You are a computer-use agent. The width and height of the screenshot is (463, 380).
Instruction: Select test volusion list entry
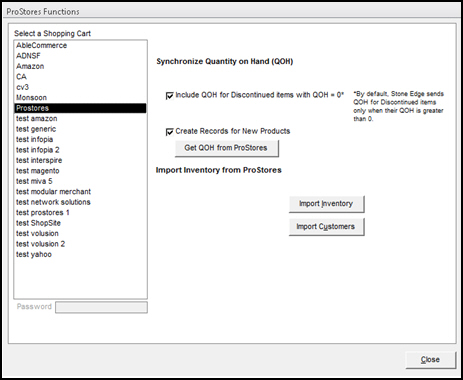pos(80,234)
